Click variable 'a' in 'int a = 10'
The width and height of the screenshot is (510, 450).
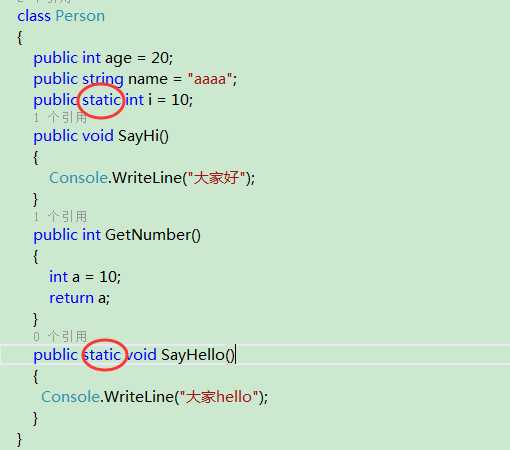[76, 277]
